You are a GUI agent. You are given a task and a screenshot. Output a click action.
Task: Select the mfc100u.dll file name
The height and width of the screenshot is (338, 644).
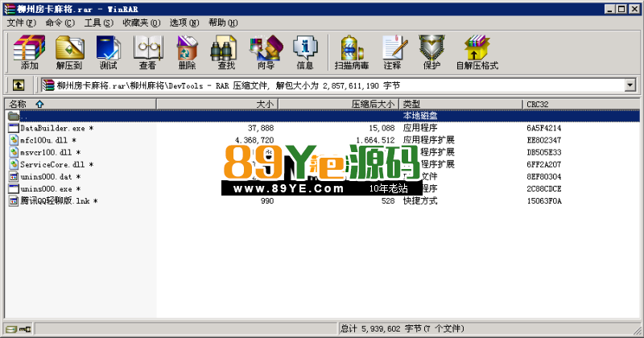tap(48, 140)
